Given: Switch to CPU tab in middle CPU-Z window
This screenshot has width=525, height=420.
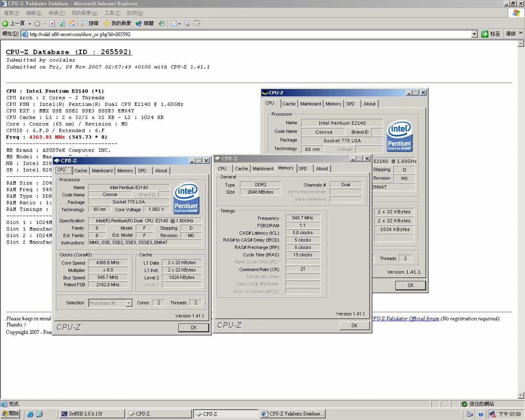Looking at the screenshot, I should [222, 169].
